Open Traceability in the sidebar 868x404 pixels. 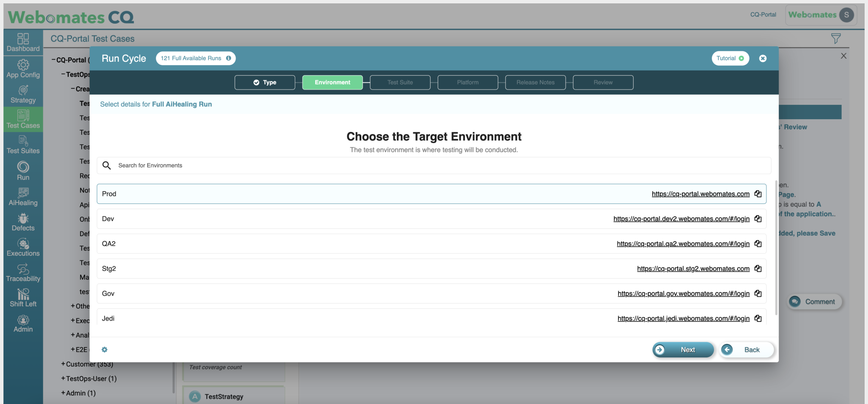click(x=23, y=272)
